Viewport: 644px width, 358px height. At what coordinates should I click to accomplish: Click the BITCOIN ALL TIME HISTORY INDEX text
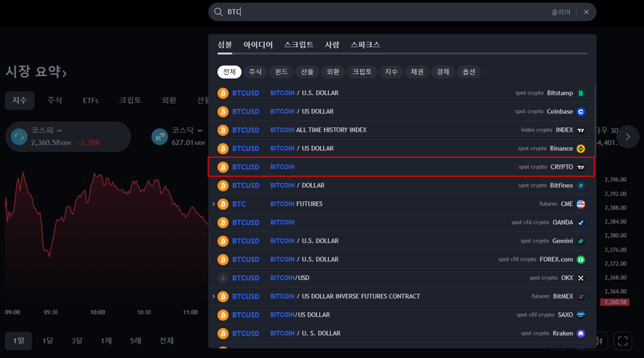click(318, 130)
